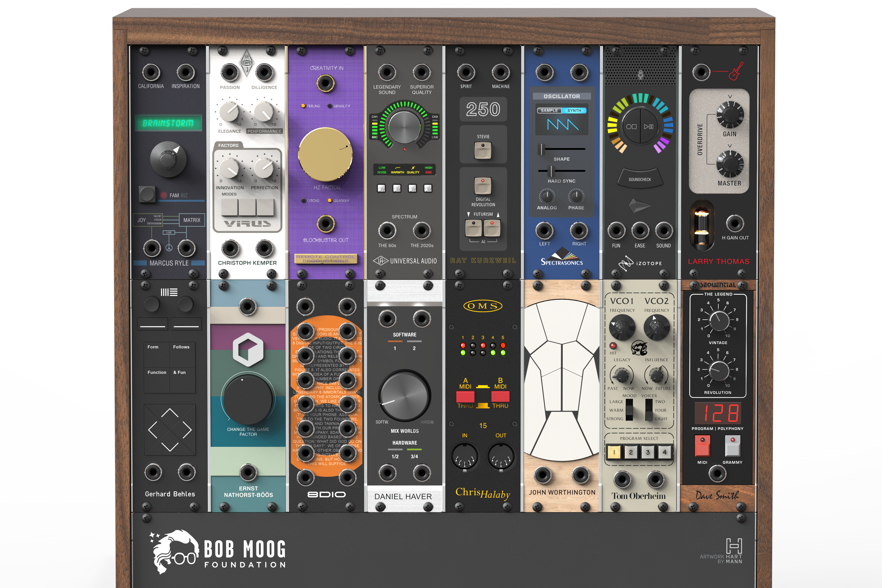Click the Bob Moog Foundation portrait logo

click(175, 551)
